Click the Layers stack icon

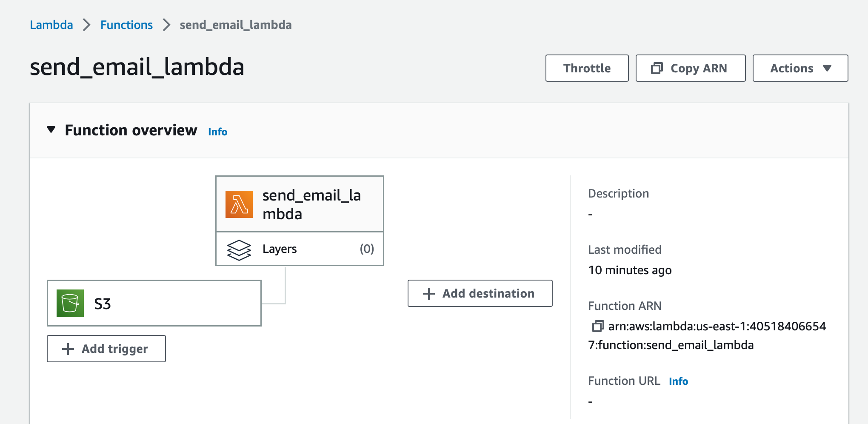(x=239, y=249)
